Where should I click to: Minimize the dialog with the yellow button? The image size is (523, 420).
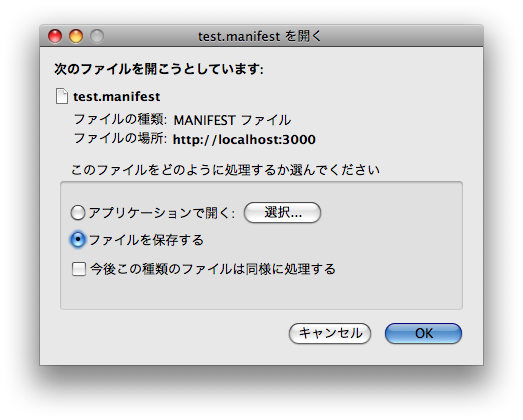[76, 36]
